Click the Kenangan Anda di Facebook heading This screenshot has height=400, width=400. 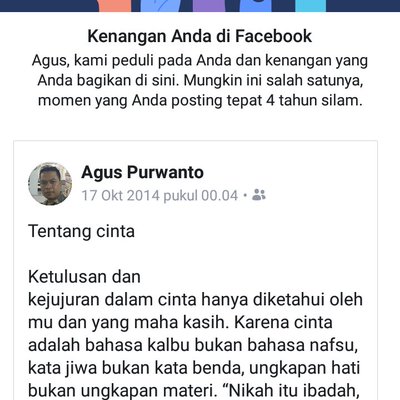pyautogui.click(x=200, y=36)
